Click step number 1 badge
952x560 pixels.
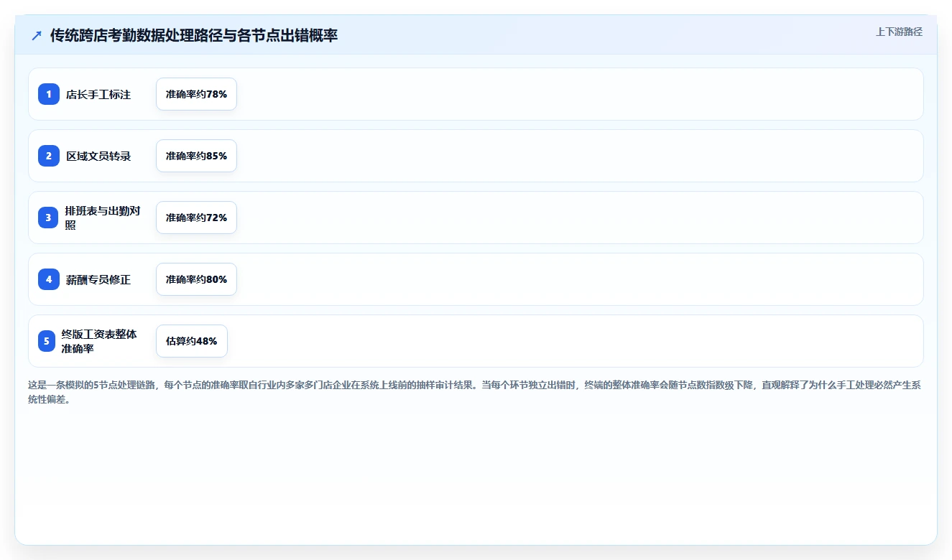(49, 94)
